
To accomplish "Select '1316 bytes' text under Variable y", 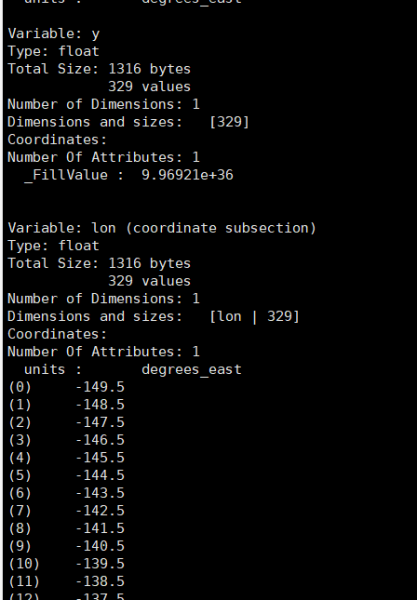I will [149, 69].
